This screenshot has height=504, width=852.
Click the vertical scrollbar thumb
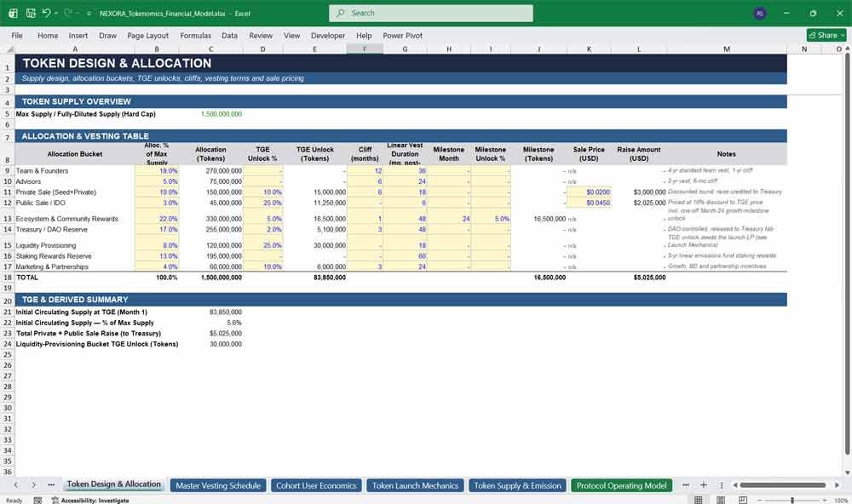pyautogui.click(x=847, y=255)
